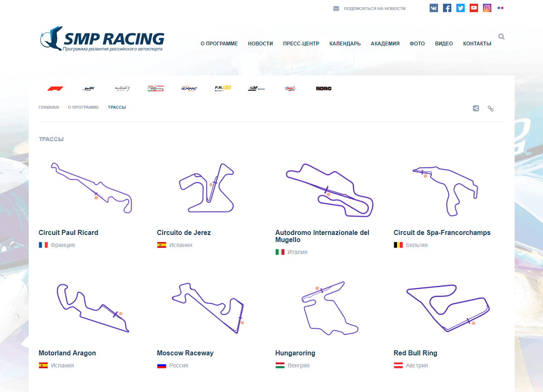Open Red Bull Ring title link

(x=415, y=353)
